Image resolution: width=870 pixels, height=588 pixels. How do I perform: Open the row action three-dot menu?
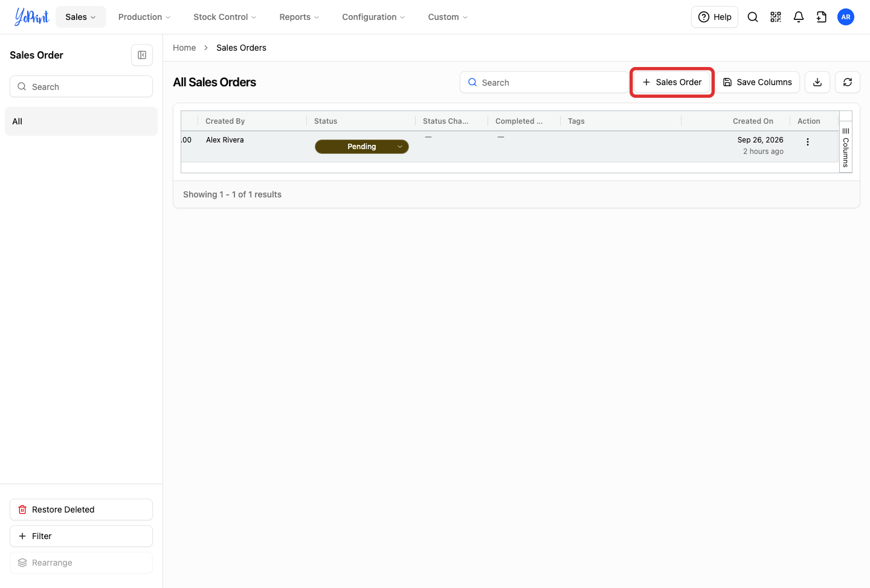(x=808, y=142)
